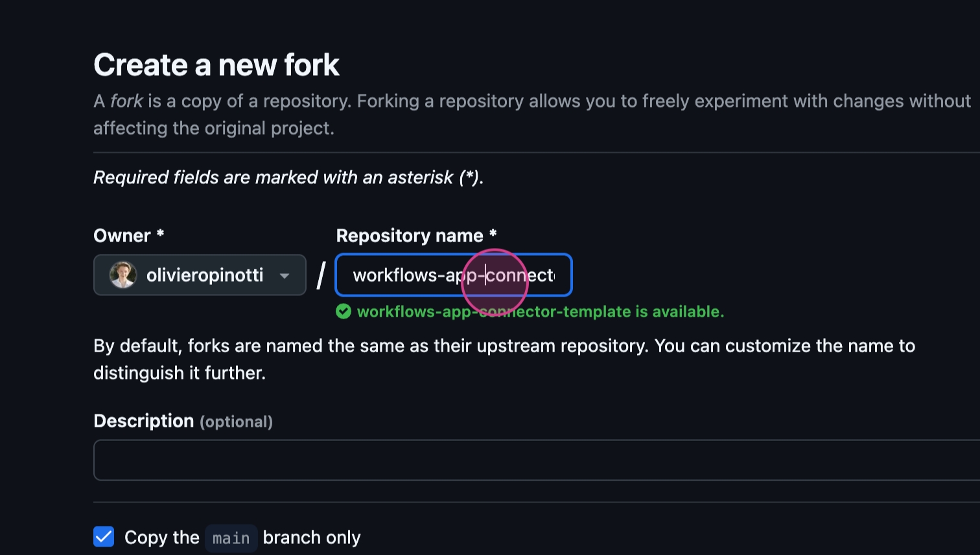Click the green availability checkmark icon
This screenshot has width=980, height=555.
pos(344,311)
